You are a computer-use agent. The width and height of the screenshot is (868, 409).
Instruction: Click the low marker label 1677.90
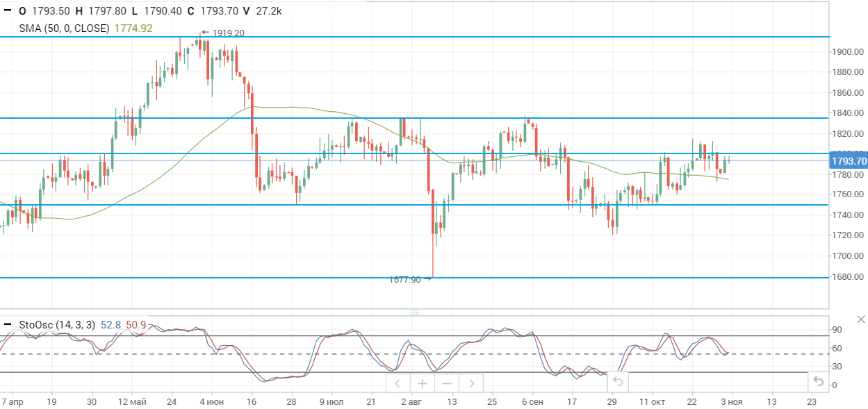click(406, 279)
